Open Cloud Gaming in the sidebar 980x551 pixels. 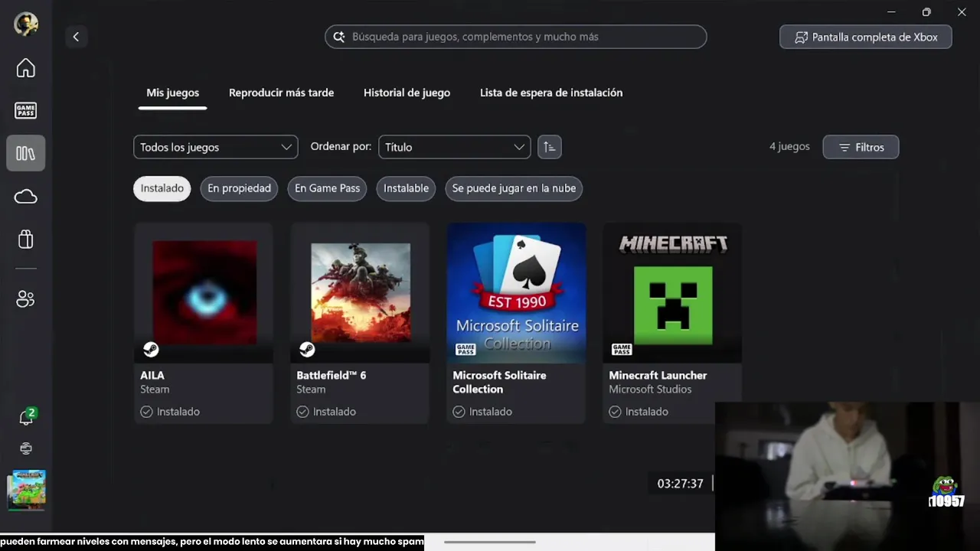point(26,197)
